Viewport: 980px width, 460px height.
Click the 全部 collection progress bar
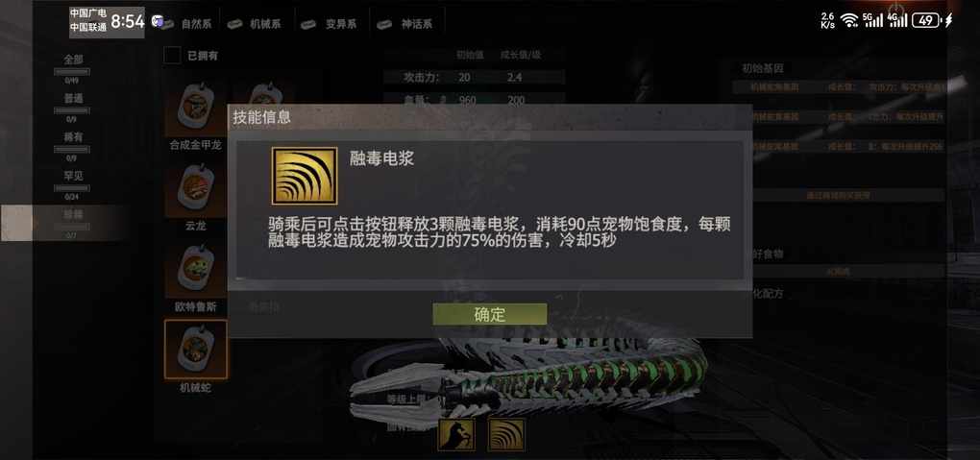[72, 71]
